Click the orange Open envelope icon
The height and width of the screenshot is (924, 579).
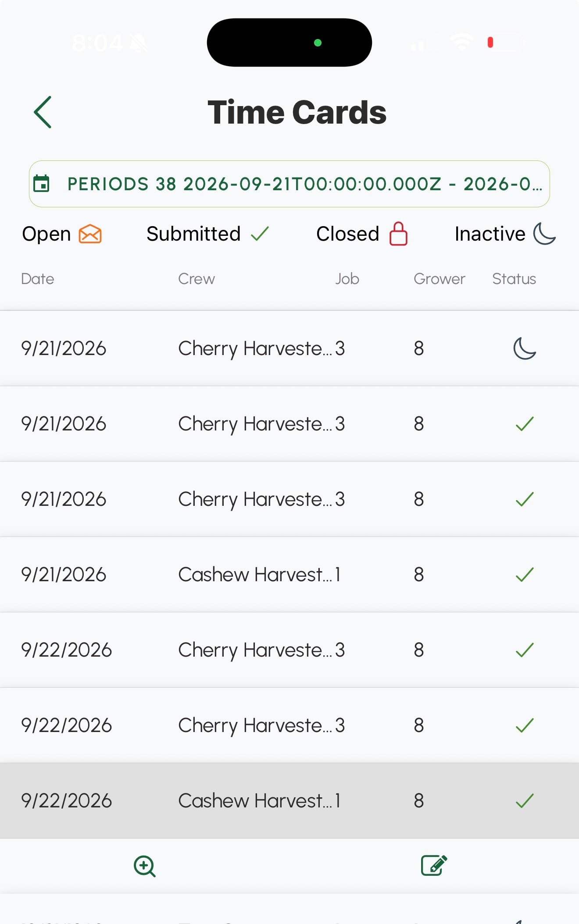pyautogui.click(x=90, y=234)
